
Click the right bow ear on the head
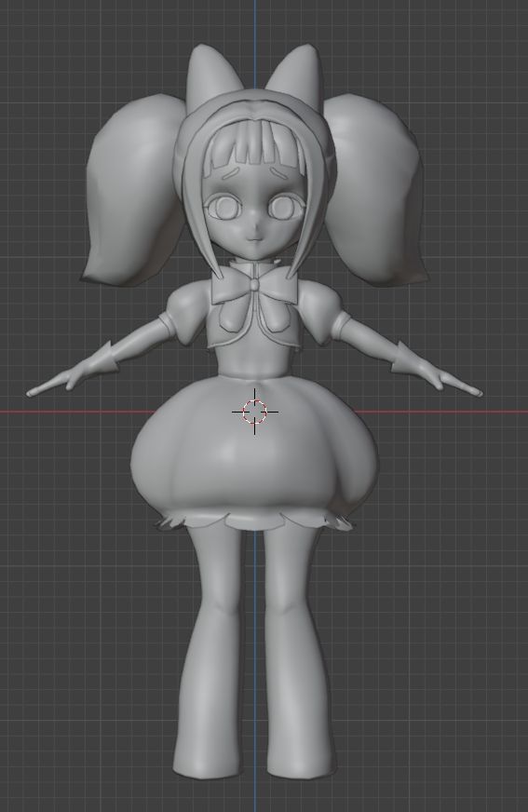pos(296,74)
